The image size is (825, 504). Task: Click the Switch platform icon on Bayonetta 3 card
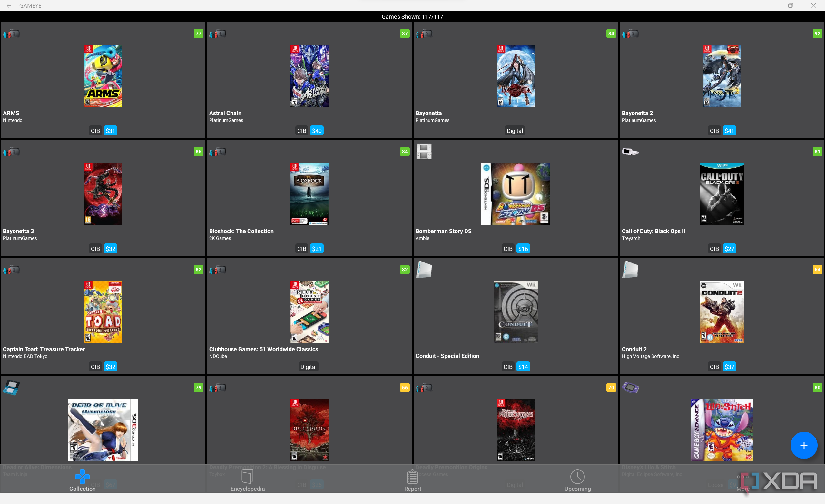point(11,152)
